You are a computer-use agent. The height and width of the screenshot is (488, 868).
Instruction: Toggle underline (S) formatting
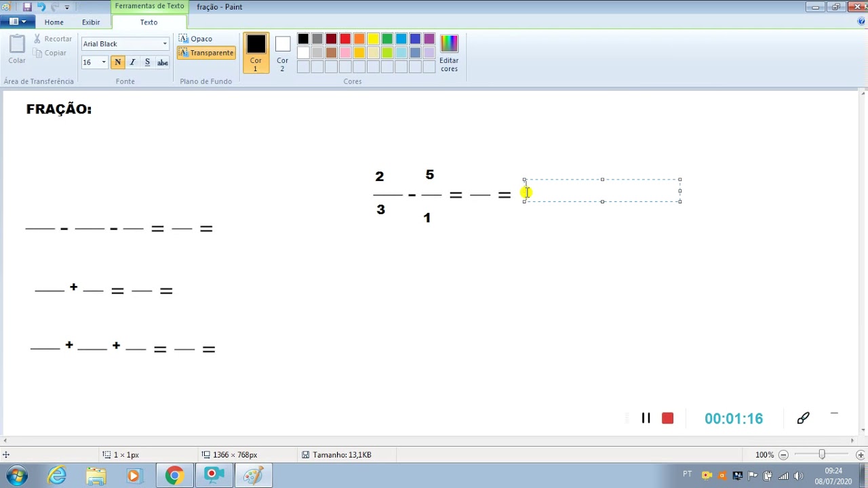(x=147, y=62)
